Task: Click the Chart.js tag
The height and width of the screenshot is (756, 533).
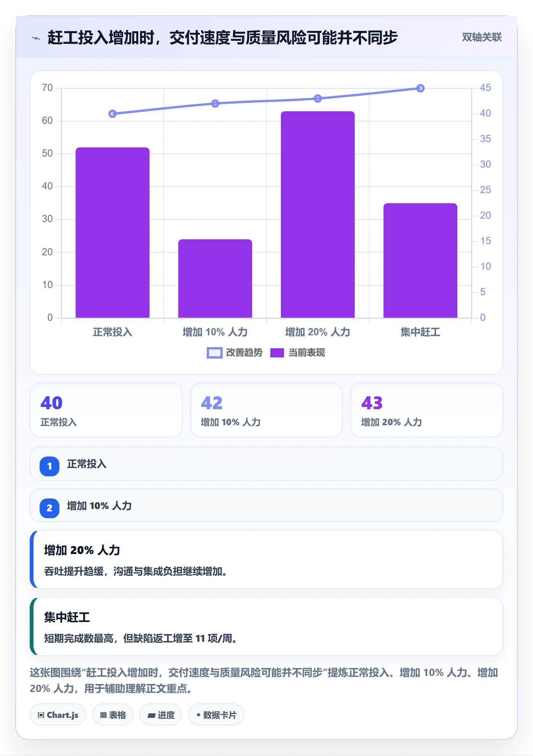Action: tap(58, 715)
